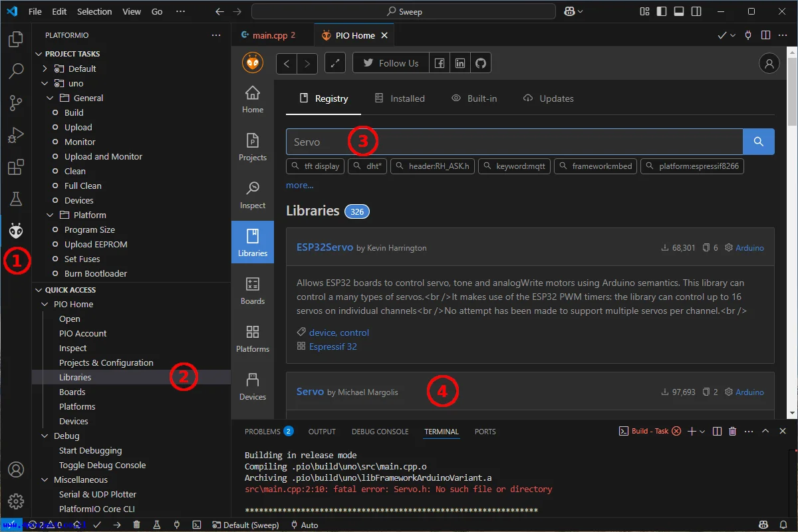This screenshot has height=532, width=798.
Task: Open the Servo library by Michael Margolis
Action: [x=310, y=392]
